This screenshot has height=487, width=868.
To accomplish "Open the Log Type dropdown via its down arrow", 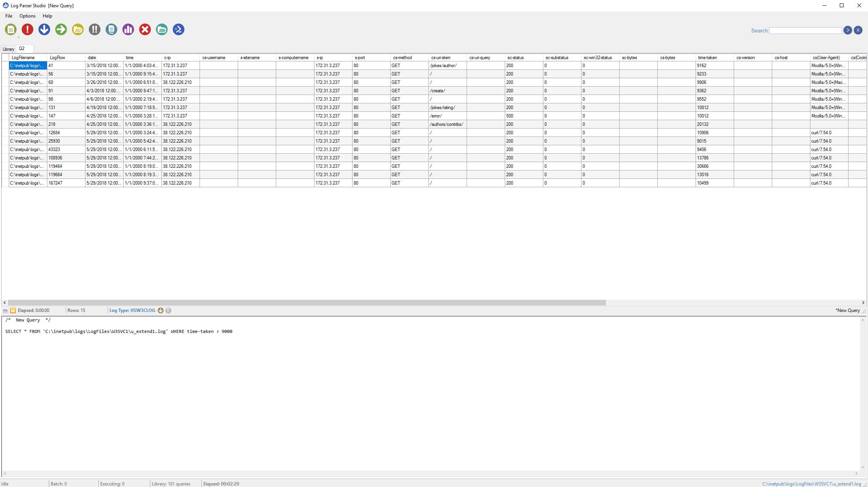I will pyautogui.click(x=160, y=310).
